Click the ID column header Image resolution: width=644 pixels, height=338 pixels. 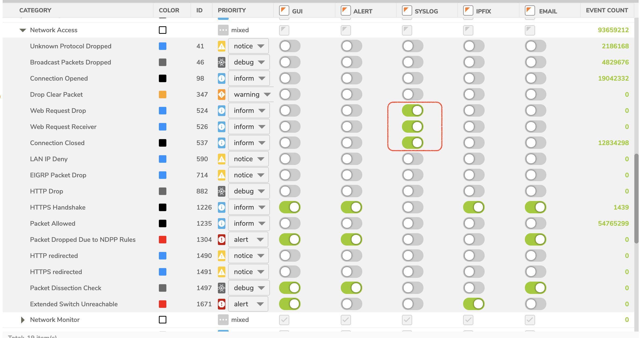click(x=199, y=10)
